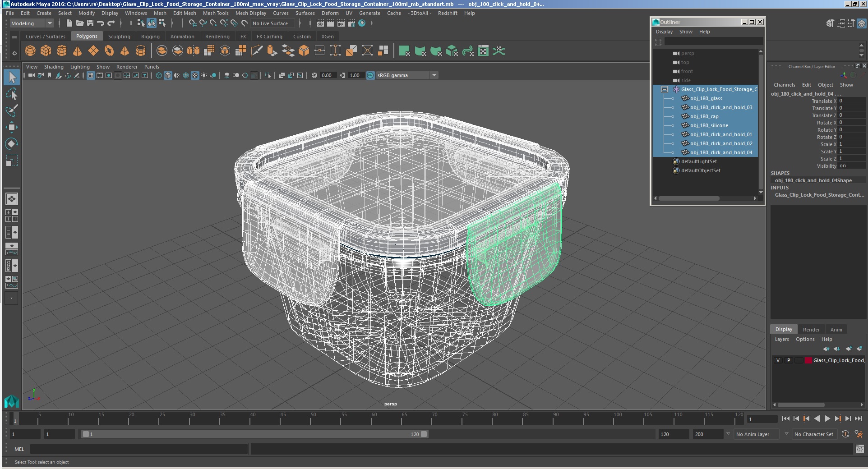
Task: Click the shelf tab selector button
Action: 14,37
